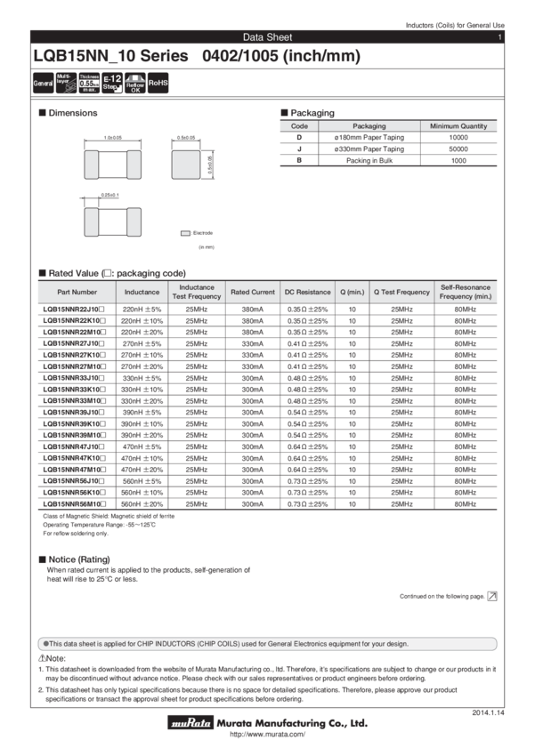Screen dimensions: 535x756
Task: Select part number LQB15NNR22K10
Action: (74, 321)
